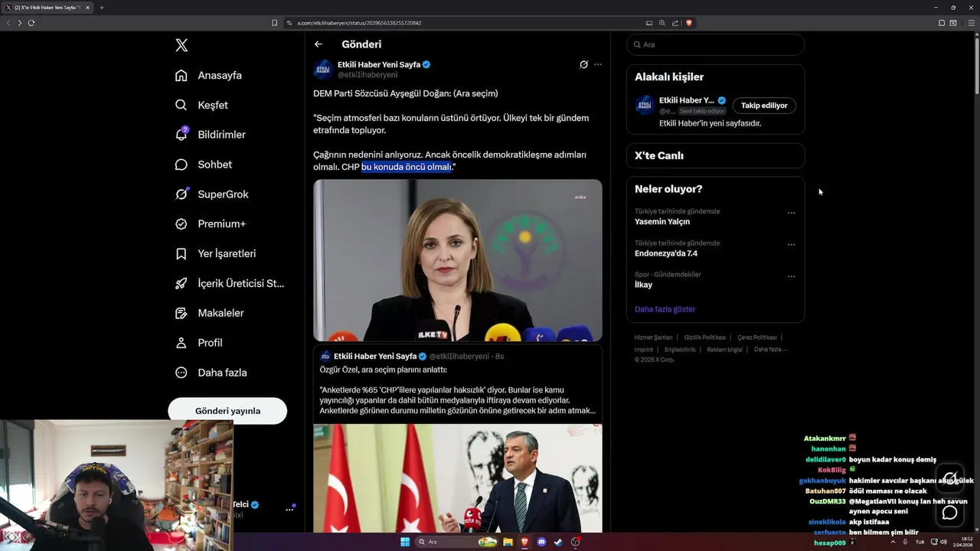Expand the Daha fazla sidebar menu
The width and height of the screenshot is (980, 551).
[211, 373]
